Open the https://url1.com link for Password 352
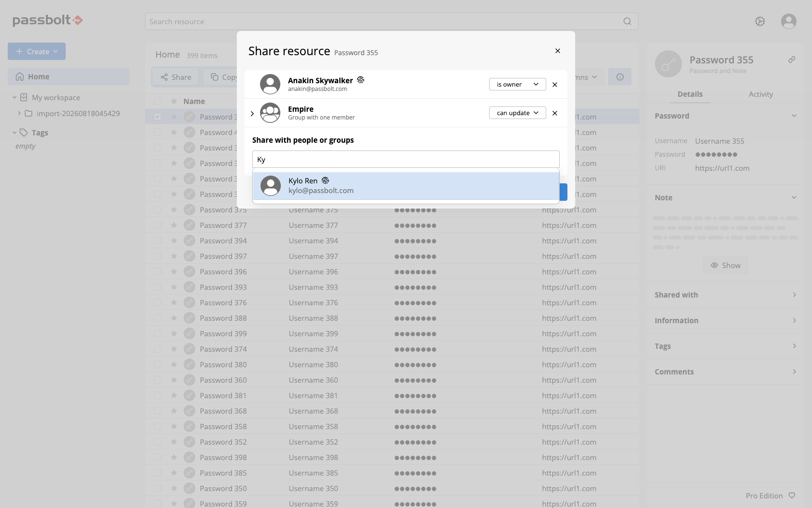Screen dimensions: 812x508 pos(569,442)
